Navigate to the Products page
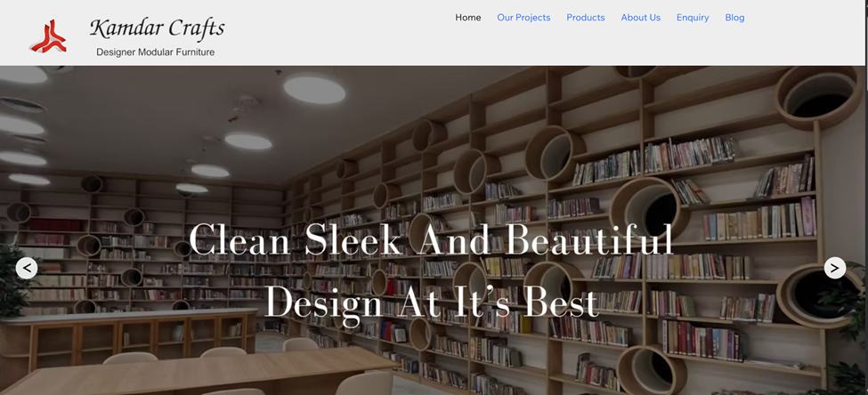 [585, 18]
